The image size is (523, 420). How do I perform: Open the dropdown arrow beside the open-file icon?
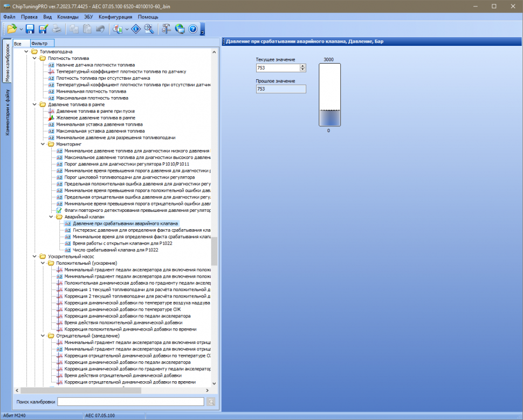click(x=21, y=29)
